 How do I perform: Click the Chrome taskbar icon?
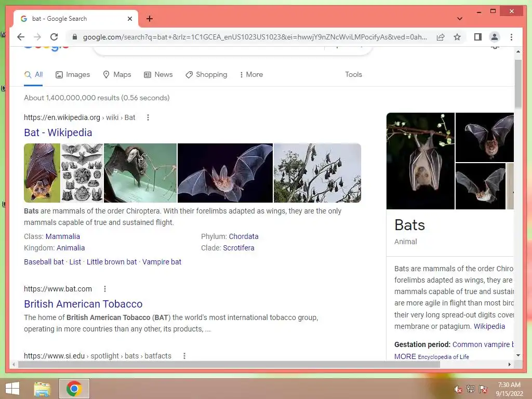74,389
